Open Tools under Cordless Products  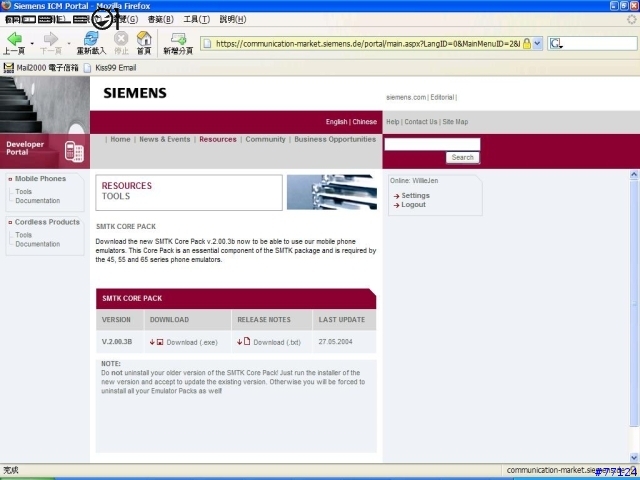pos(23,235)
